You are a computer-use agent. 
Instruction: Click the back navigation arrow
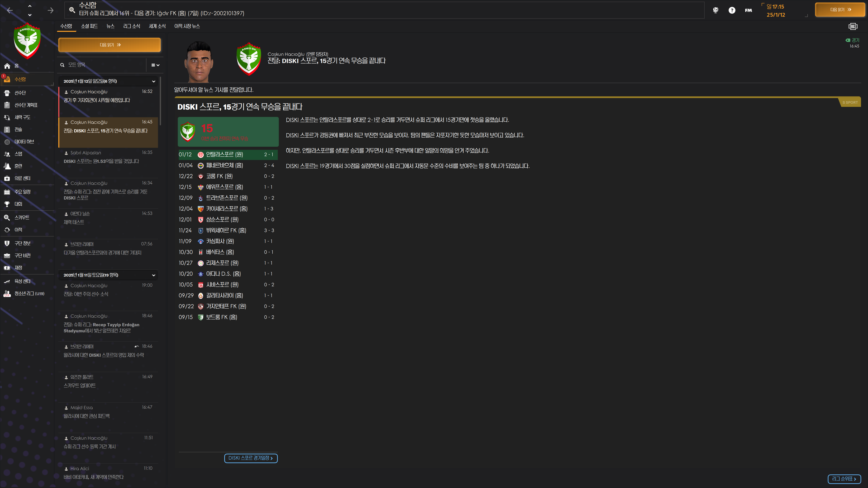point(10,10)
